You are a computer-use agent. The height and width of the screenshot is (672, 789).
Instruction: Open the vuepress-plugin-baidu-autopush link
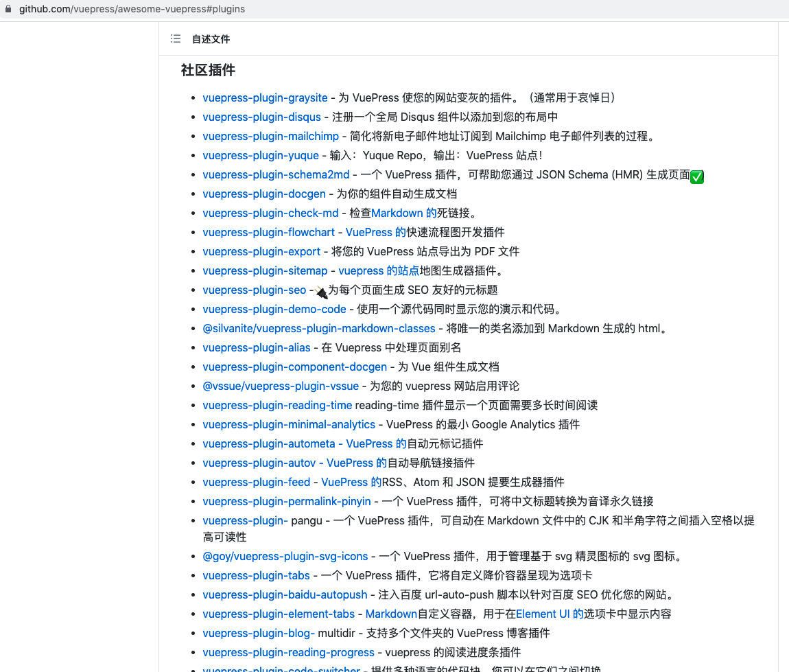click(x=285, y=594)
